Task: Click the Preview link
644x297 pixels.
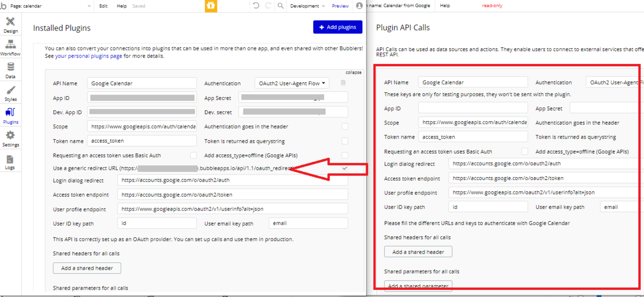Action: pyautogui.click(x=340, y=6)
